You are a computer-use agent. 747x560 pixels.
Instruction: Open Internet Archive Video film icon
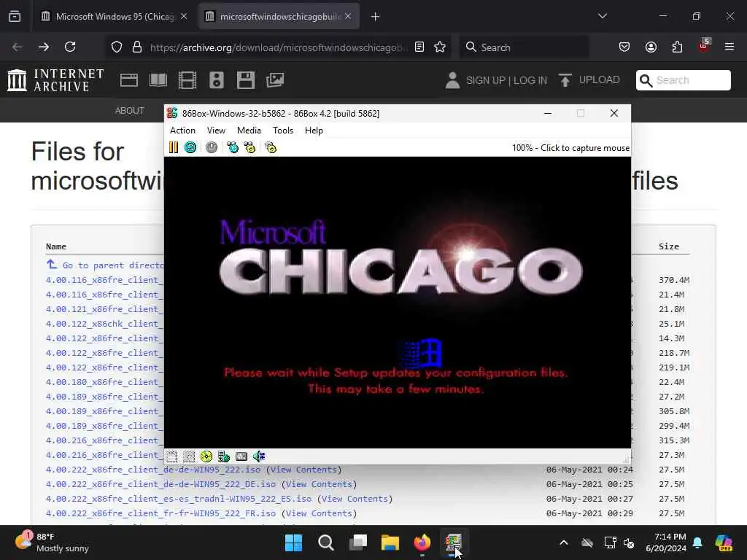(x=187, y=80)
